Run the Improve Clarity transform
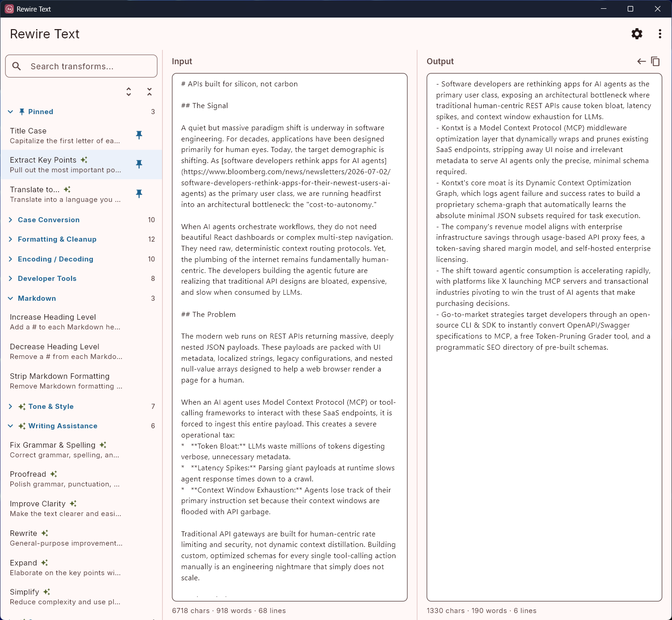The height and width of the screenshot is (620, 672). coord(81,509)
